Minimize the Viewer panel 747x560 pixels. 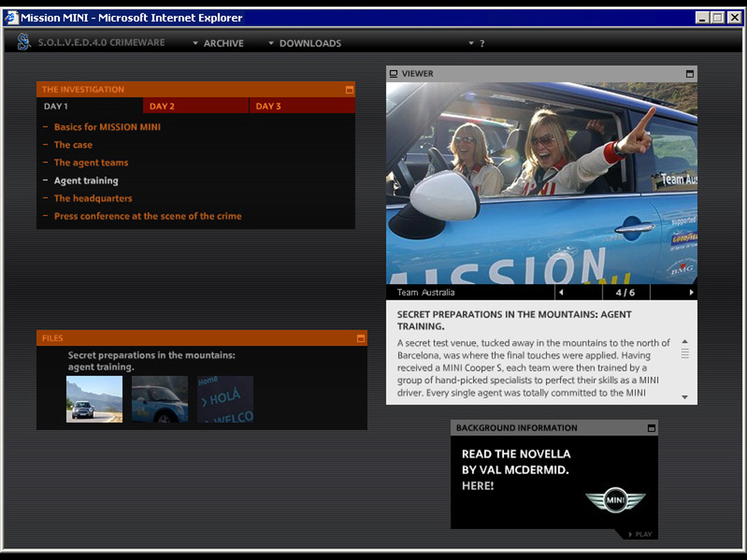[x=689, y=74]
